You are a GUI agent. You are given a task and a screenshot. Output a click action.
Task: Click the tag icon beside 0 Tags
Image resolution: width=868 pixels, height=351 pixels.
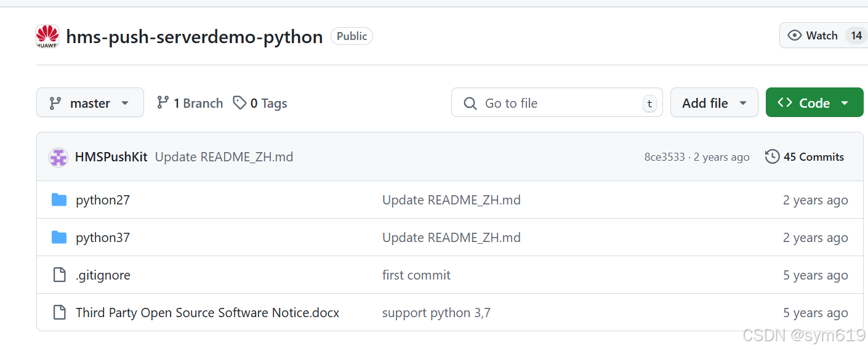point(239,102)
